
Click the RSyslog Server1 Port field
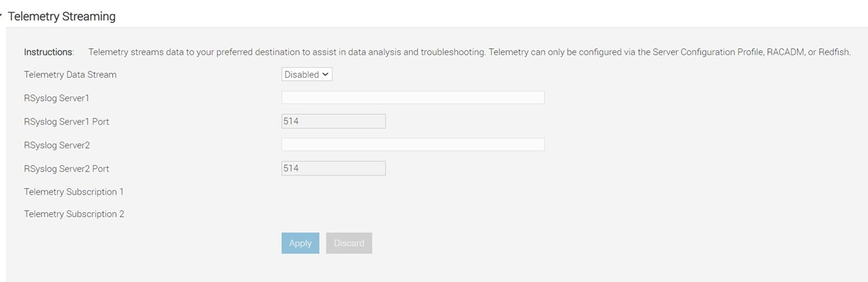[x=333, y=121]
